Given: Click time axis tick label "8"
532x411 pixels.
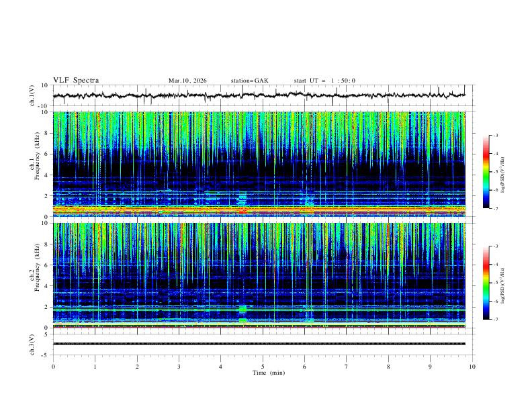Looking at the screenshot, I should coord(388,367).
